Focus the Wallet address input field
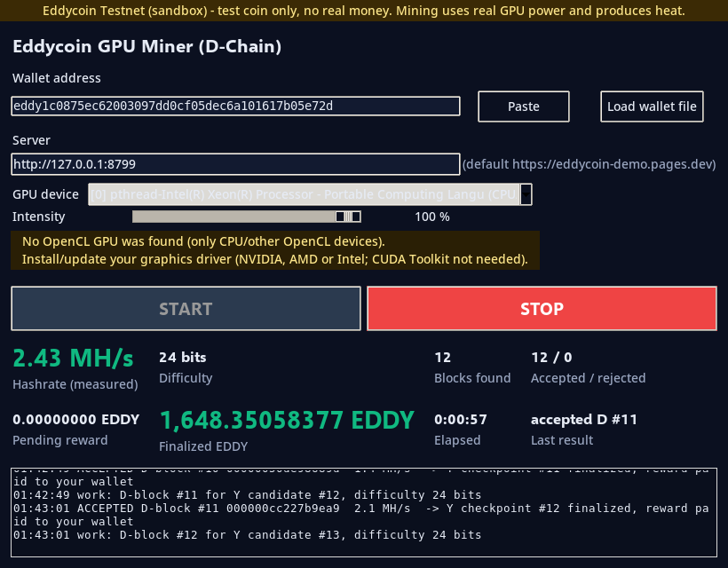Viewport: 728px width, 568px height. pyautogui.click(x=235, y=106)
